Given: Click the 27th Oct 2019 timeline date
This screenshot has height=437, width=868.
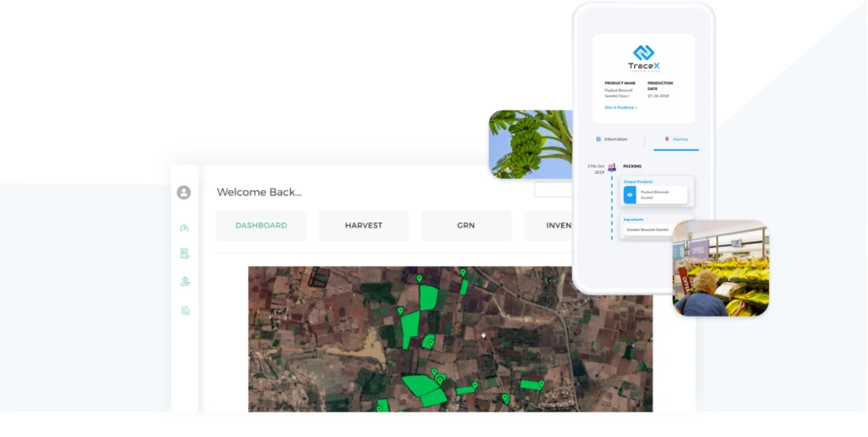Looking at the screenshot, I should click(x=596, y=169).
